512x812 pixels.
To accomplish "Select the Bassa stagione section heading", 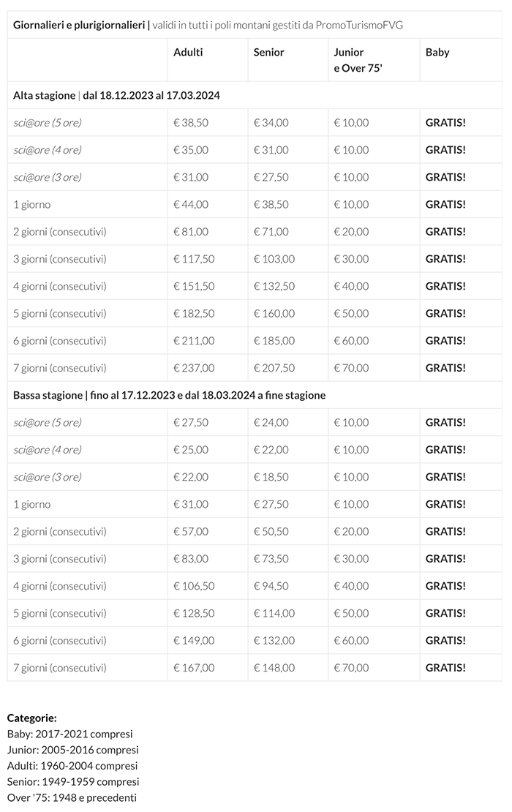I will (x=169, y=395).
